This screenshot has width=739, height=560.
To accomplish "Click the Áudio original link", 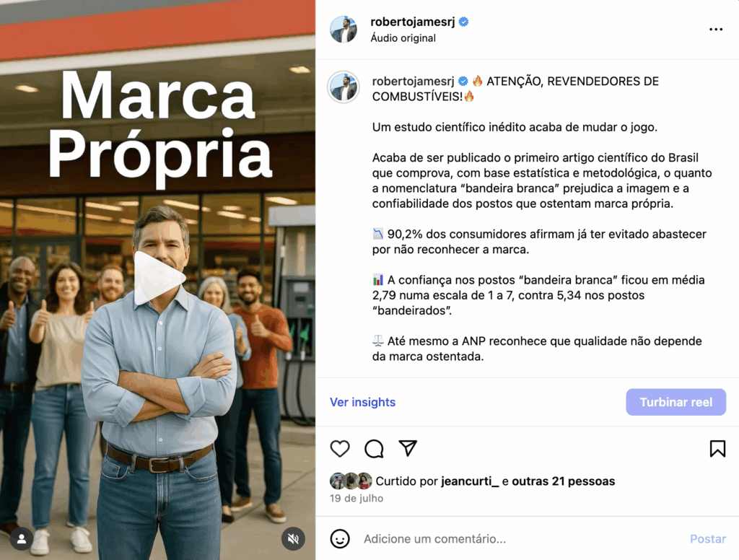I will (x=403, y=38).
